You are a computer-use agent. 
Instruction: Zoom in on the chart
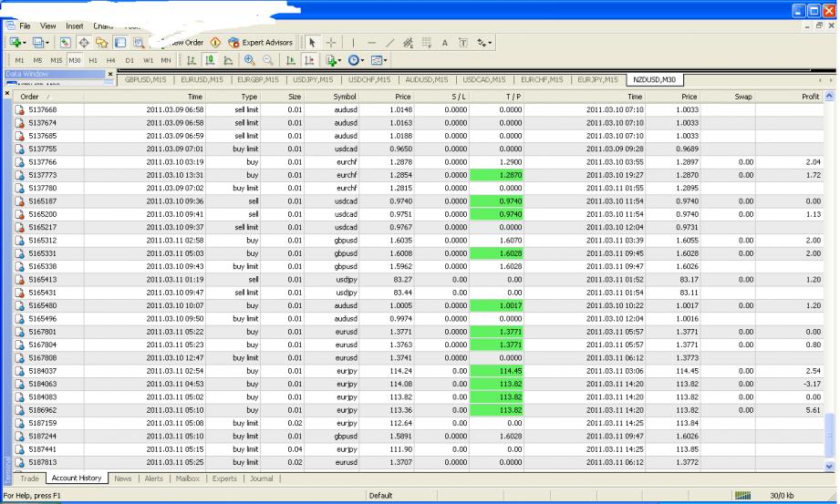249,60
